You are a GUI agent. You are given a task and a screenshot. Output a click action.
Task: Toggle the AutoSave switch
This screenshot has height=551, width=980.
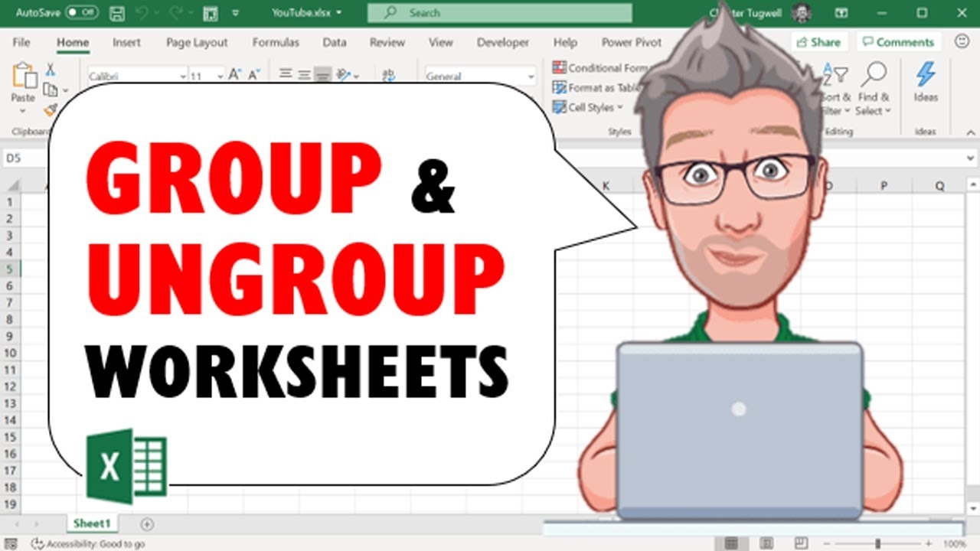82,13
